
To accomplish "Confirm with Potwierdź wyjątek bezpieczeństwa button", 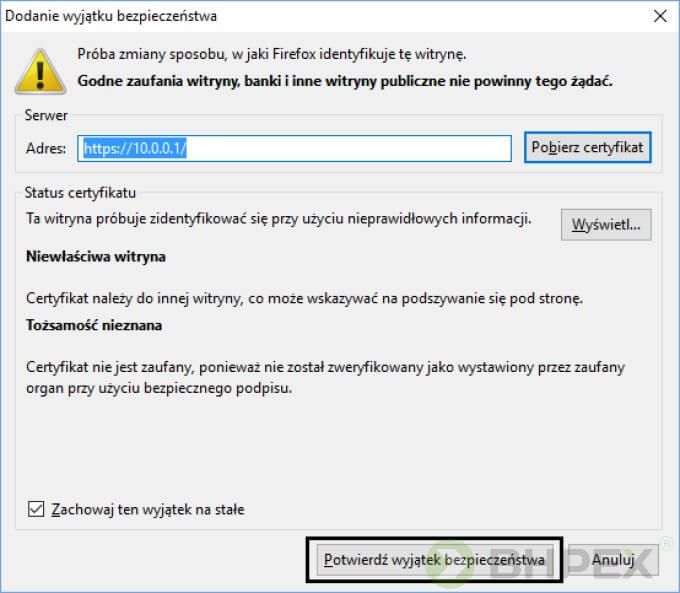I will pos(434,560).
